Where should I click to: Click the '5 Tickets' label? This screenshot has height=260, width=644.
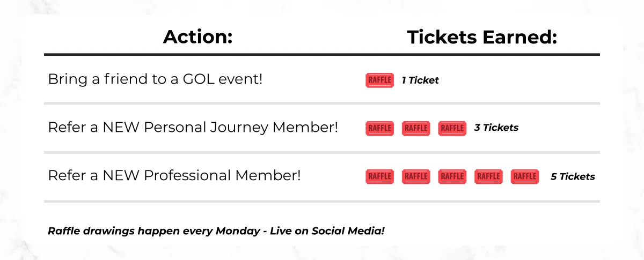(573, 176)
